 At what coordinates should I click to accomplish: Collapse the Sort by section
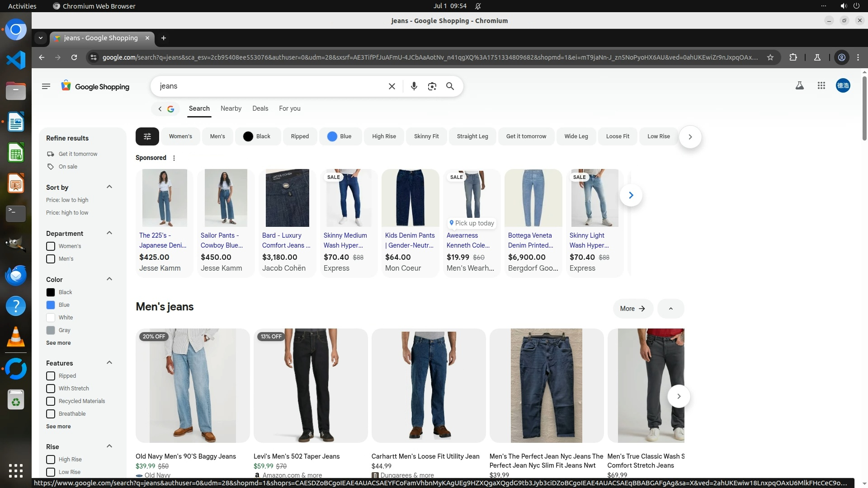(x=109, y=187)
